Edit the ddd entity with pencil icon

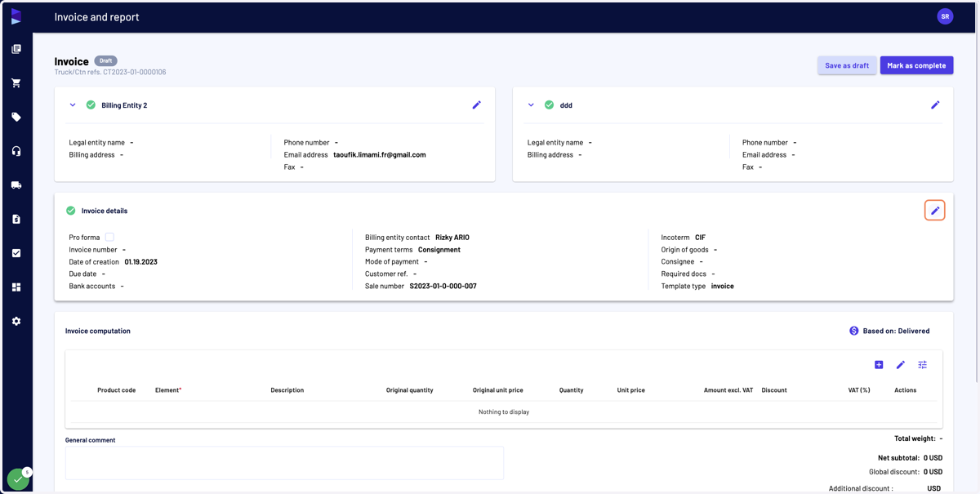pyautogui.click(x=935, y=105)
